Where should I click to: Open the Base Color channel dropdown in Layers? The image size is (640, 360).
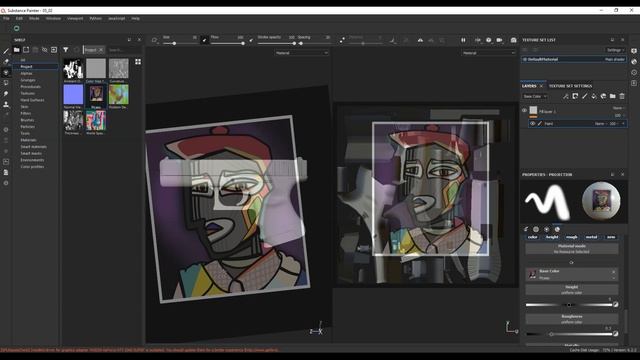coord(535,96)
